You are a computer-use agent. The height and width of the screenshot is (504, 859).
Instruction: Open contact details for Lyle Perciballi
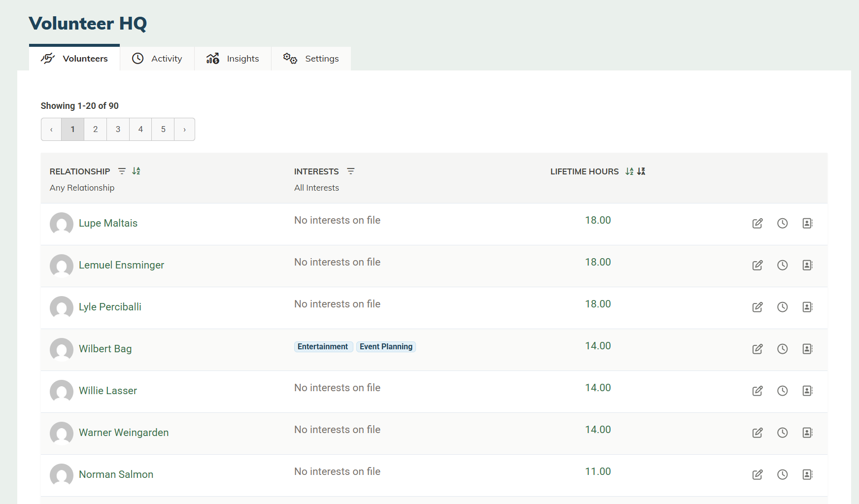click(807, 307)
